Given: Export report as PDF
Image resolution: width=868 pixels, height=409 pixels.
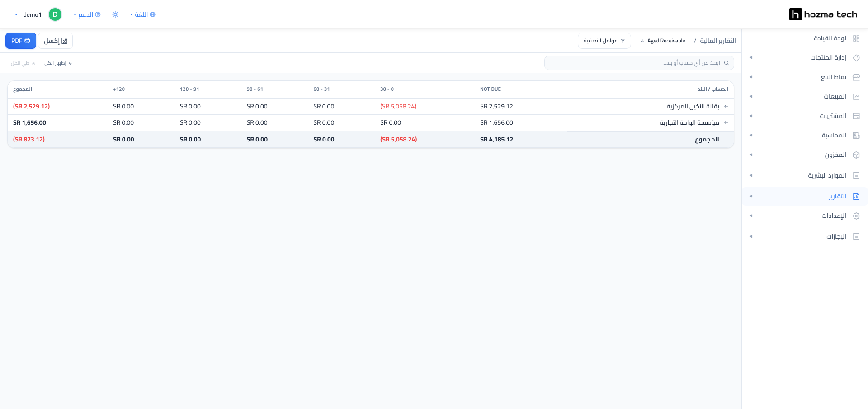Looking at the screenshot, I should coord(21,41).
